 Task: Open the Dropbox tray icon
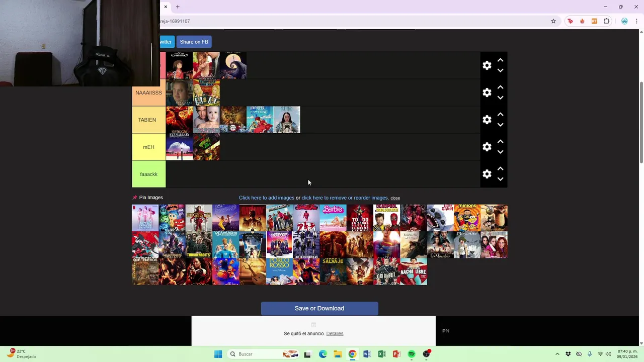568,354
